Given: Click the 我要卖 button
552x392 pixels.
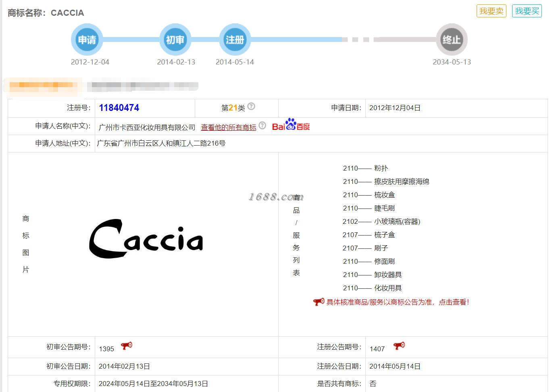Looking at the screenshot, I should [491, 11].
